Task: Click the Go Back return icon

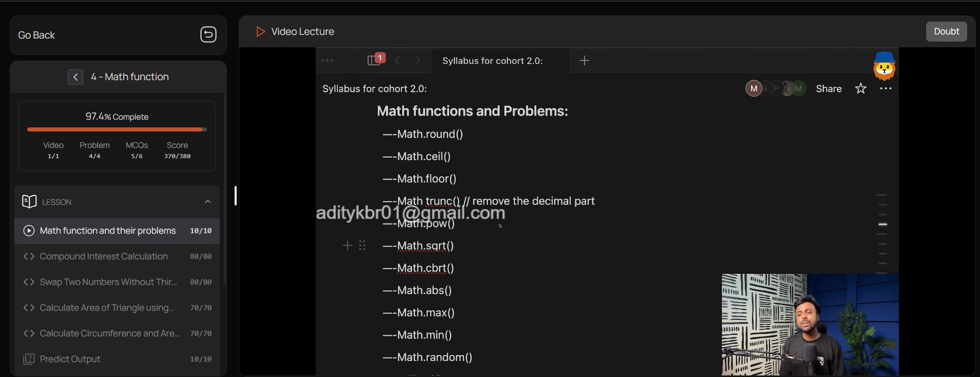Action: tap(208, 34)
